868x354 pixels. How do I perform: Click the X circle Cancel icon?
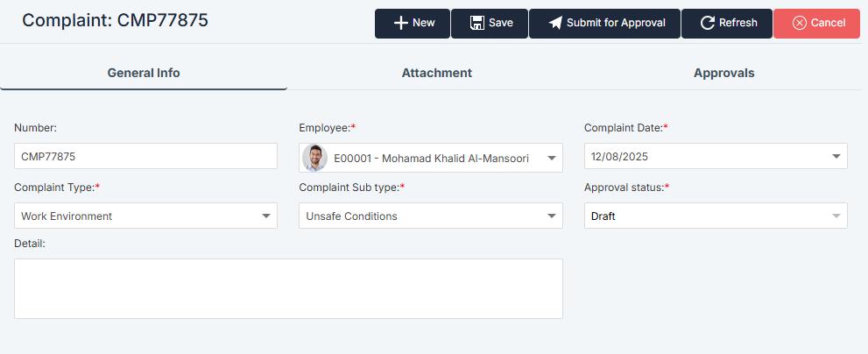pos(799,23)
